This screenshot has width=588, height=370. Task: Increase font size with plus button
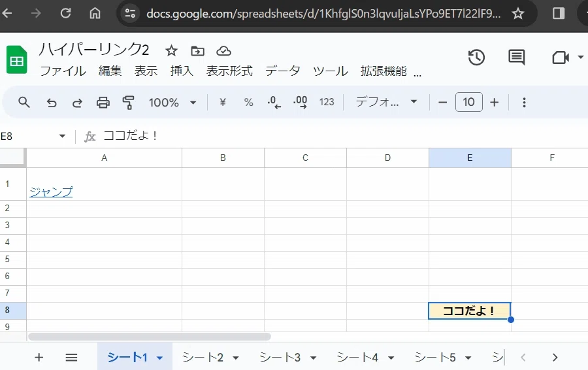[x=495, y=102]
